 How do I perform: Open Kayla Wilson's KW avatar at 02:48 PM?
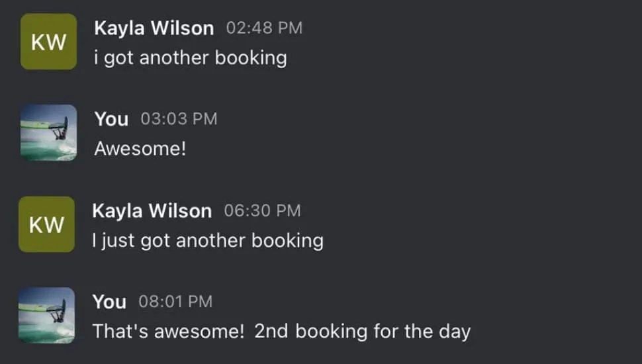49,41
